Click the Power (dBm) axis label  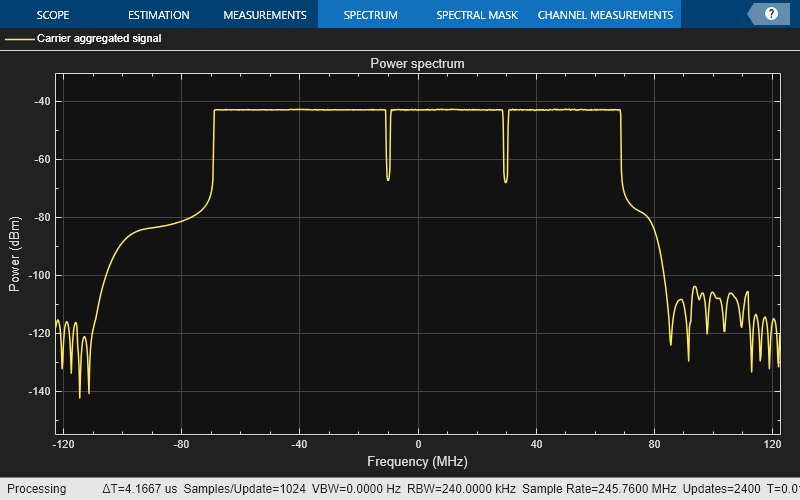click(x=14, y=254)
